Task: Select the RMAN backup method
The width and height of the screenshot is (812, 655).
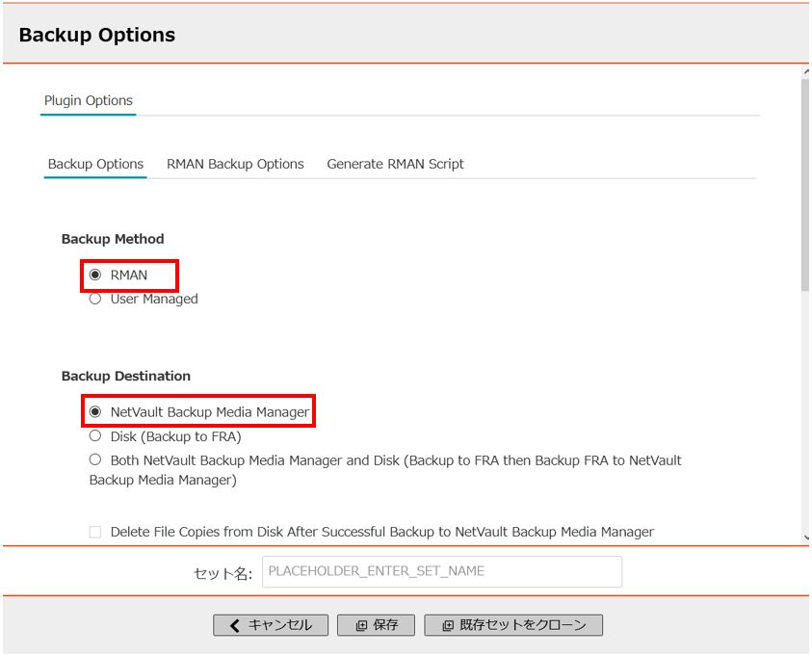Action: [x=95, y=275]
